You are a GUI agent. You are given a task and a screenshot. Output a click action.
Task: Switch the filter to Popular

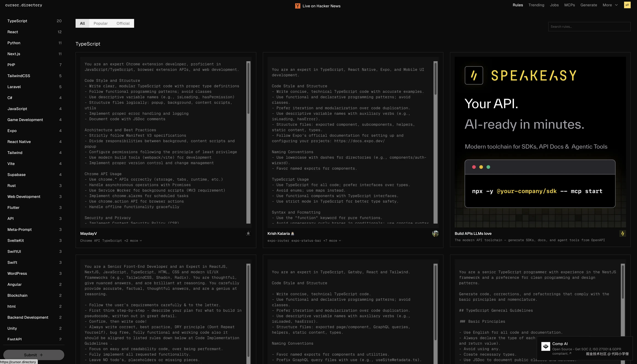pos(101,23)
